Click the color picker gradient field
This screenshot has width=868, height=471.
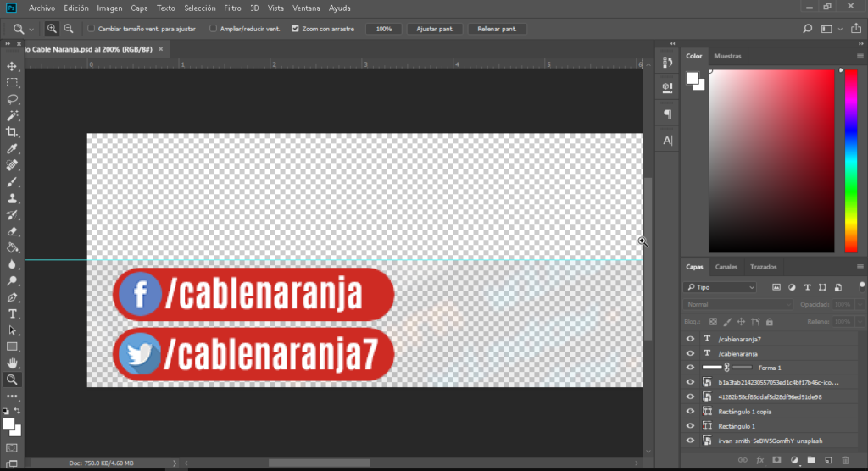(x=771, y=161)
